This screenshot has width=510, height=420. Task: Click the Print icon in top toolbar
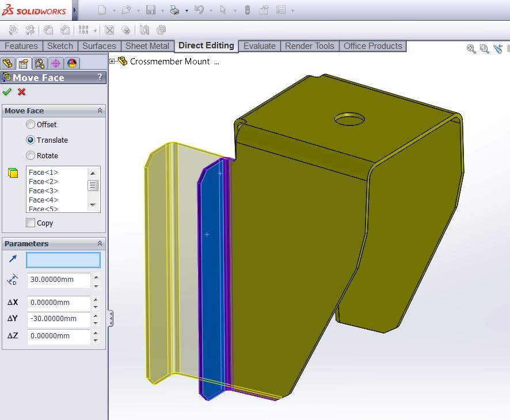pyautogui.click(x=175, y=10)
